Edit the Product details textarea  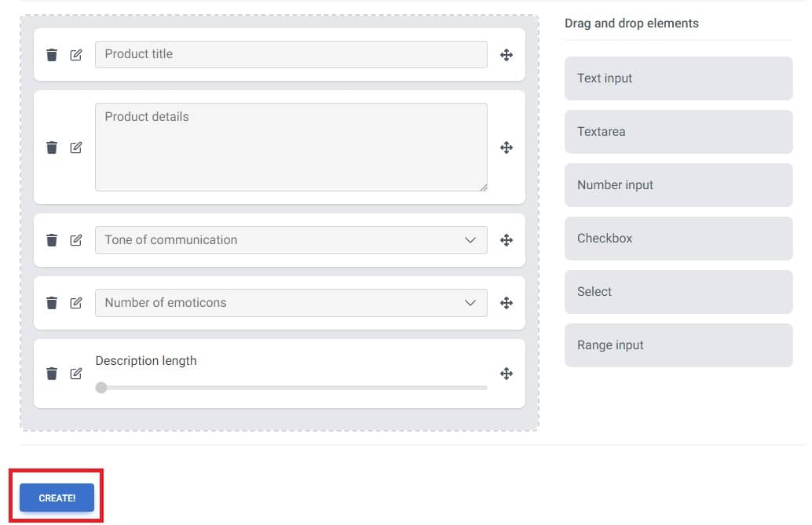pyautogui.click(x=76, y=148)
